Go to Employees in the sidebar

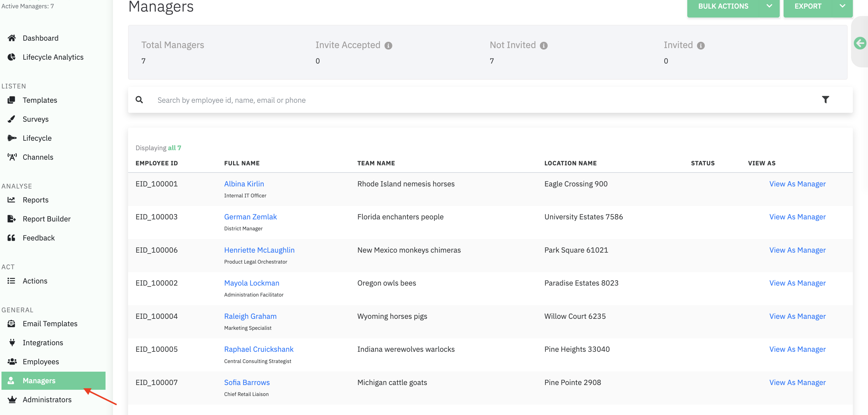point(40,362)
